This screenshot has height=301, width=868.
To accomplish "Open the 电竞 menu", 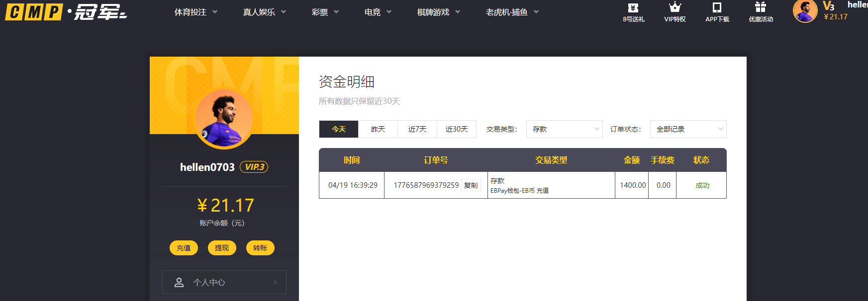I will pyautogui.click(x=373, y=12).
